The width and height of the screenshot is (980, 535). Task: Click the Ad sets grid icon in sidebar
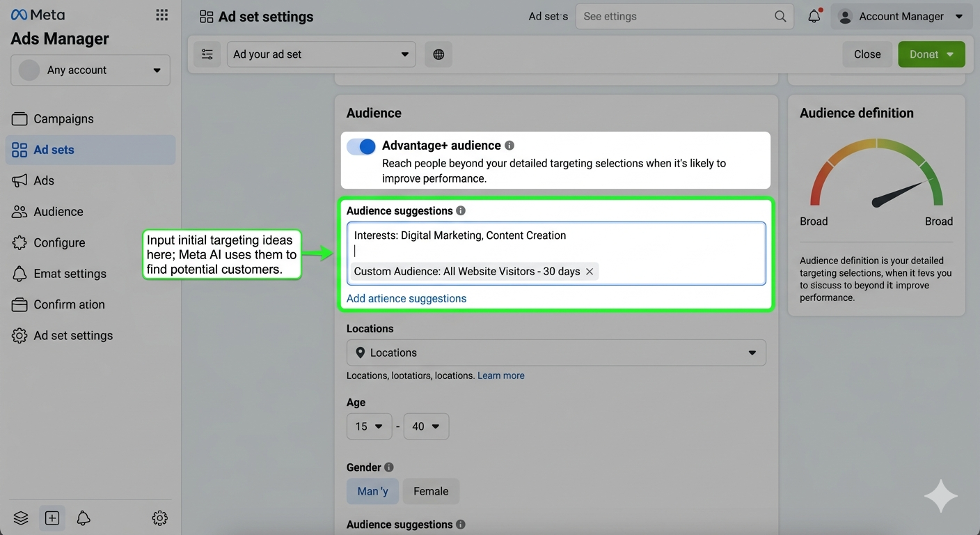point(19,150)
